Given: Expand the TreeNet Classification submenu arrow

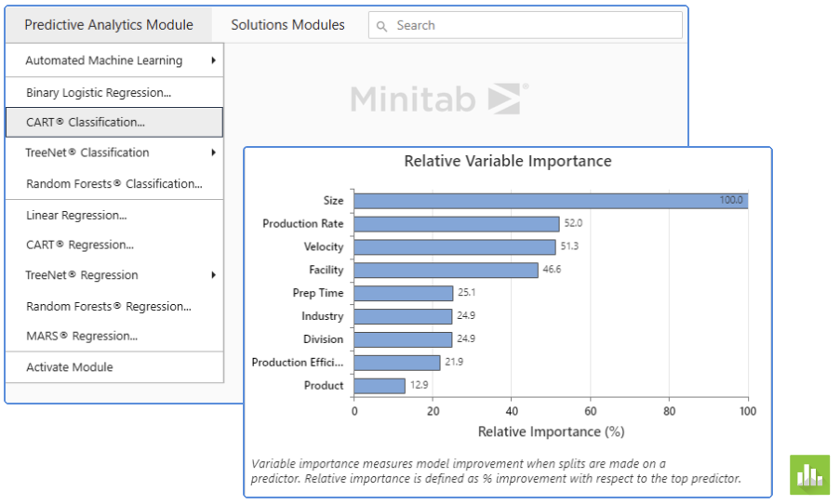Looking at the screenshot, I should 213,153.
